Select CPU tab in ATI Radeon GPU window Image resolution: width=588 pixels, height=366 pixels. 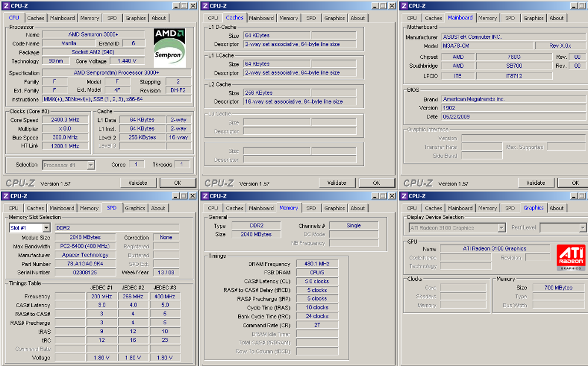point(412,208)
